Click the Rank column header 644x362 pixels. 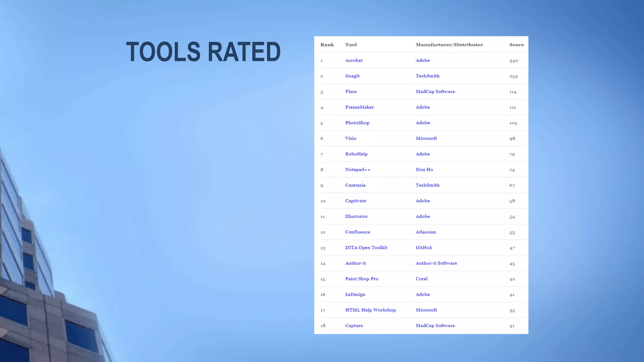tap(327, 45)
